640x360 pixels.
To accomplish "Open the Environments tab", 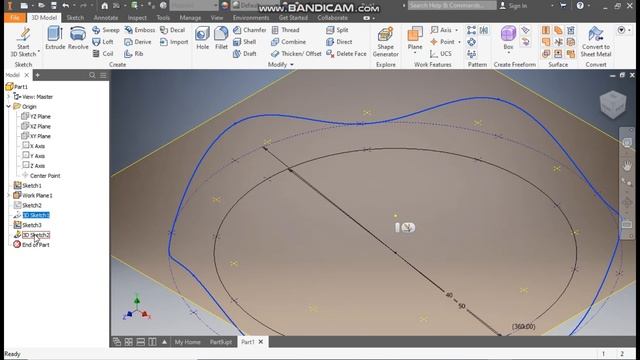I will click(251, 18).
